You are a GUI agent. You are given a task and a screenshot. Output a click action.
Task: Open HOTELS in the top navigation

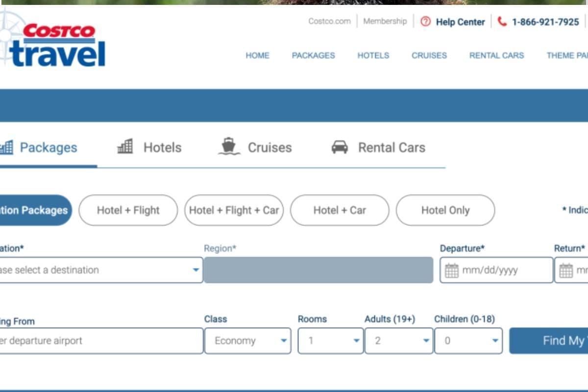pos(373,55)
